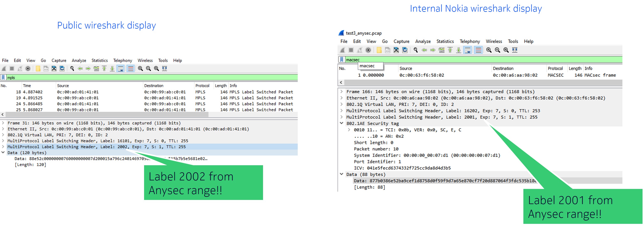The width and height of the screenshot is (644, 228).
Task: Expand MPLS header Label 2001 row
Action: point(342,117)
